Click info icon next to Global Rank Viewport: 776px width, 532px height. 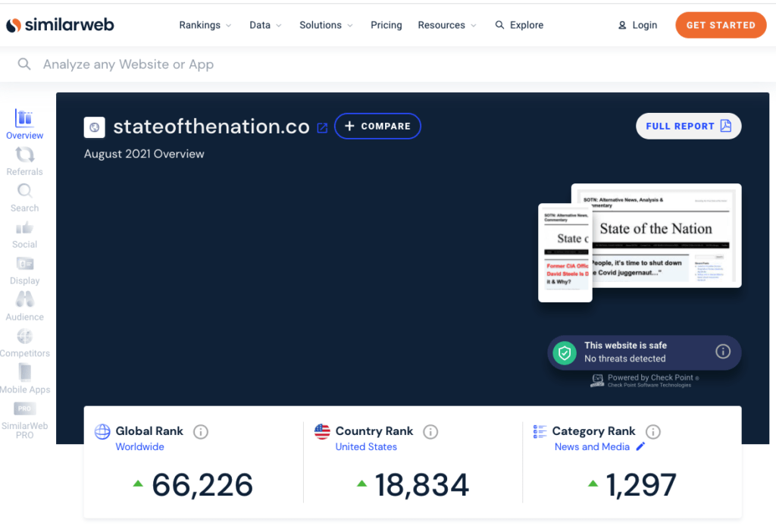[x=201, y=432]
